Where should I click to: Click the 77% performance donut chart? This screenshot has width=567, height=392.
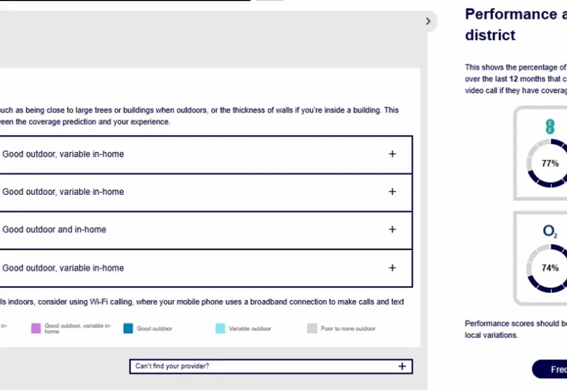click(x=547, y=164)
